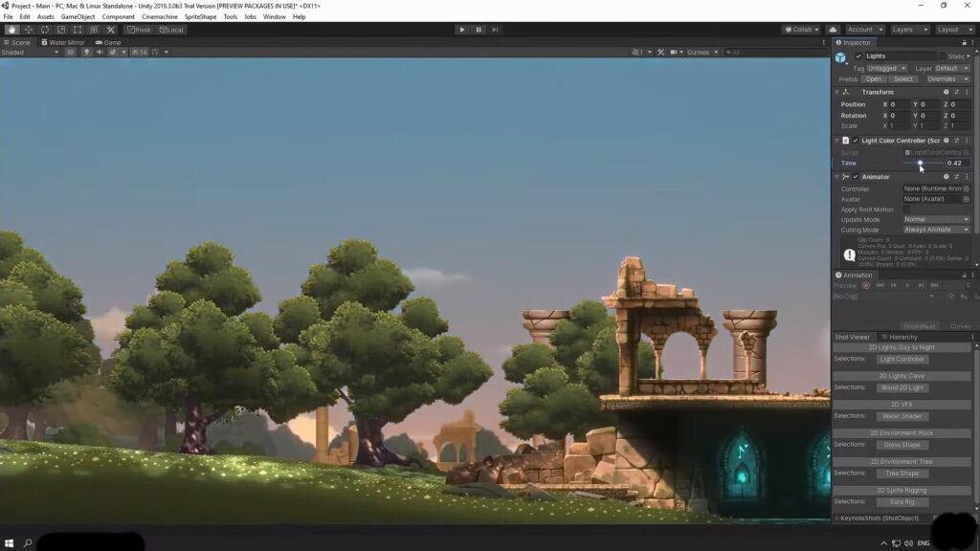
Task: Click the Water Shader selection button
Action: [x=902, y=416]
